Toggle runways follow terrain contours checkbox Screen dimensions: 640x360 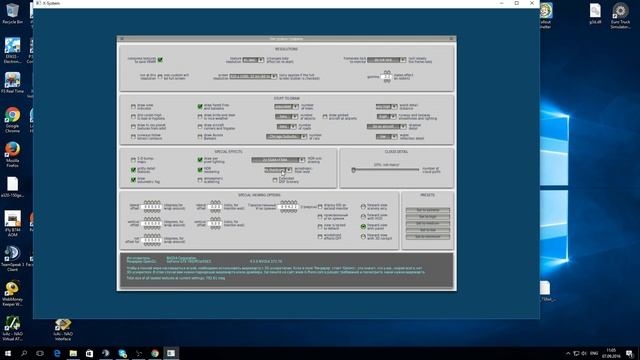[133, 137]
